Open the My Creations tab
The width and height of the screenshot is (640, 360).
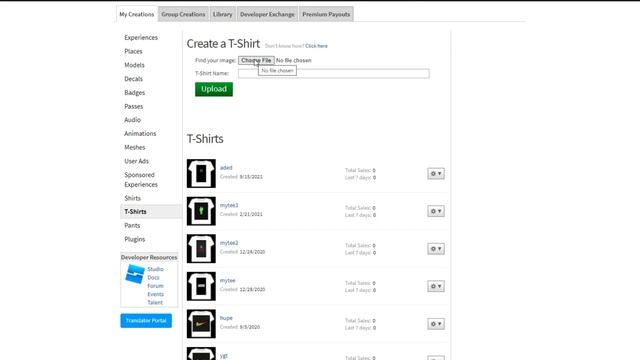click(137, 14)
